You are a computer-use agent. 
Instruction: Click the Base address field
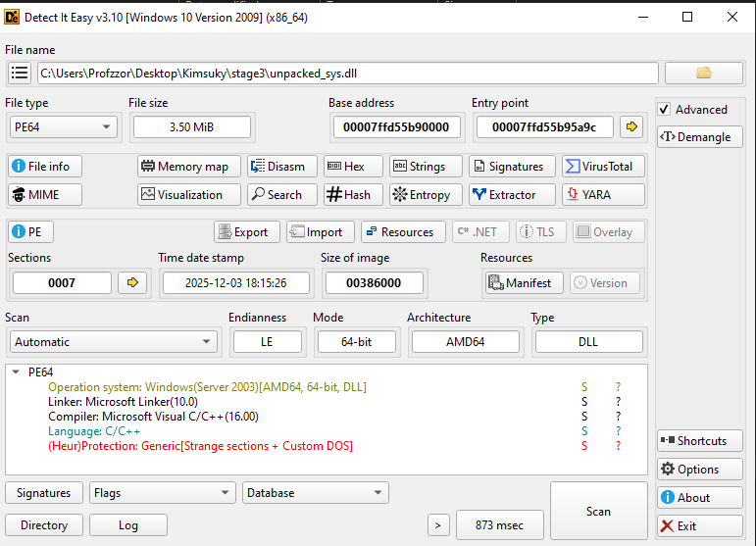pos(396,127)
